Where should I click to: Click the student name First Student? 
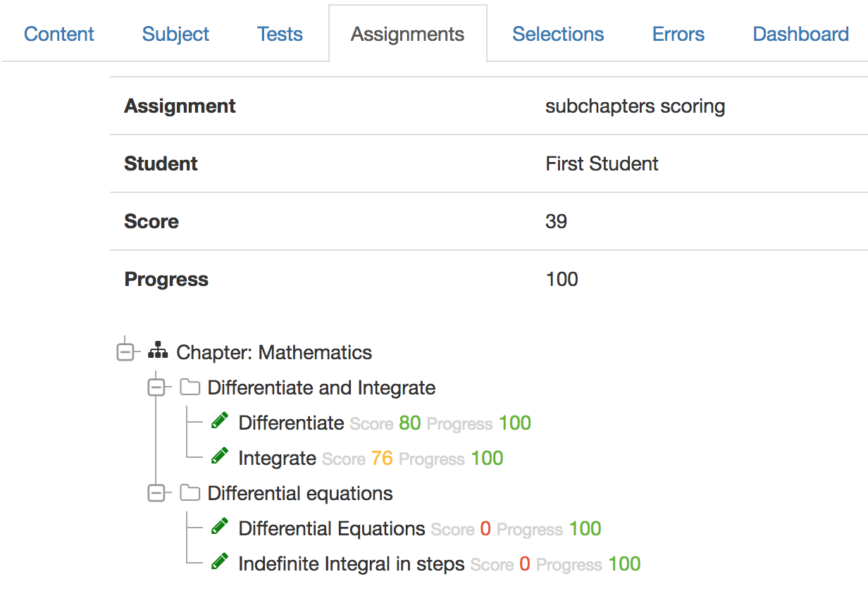[601, 163]
